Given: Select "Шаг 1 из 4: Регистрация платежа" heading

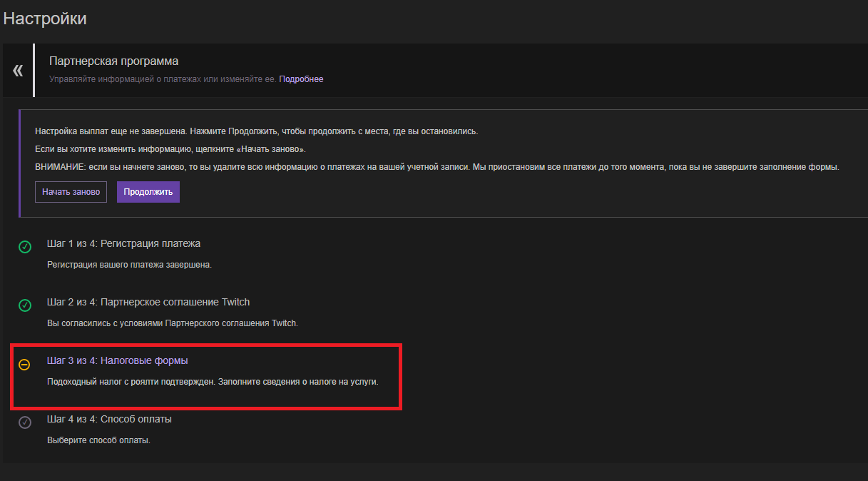Looking at the screenshot, I should click(123, 243).
